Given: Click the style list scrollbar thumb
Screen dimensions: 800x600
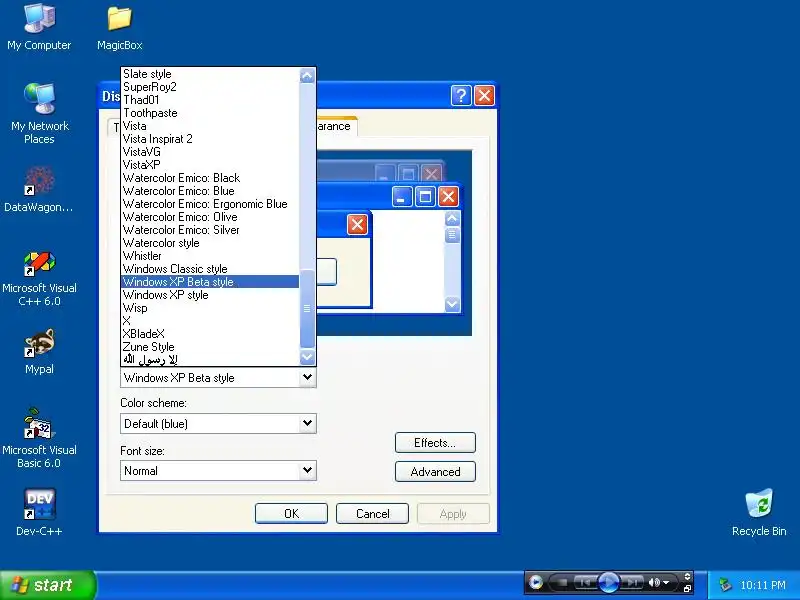Looking at the screenshot, I should click(x=307, y=308).
